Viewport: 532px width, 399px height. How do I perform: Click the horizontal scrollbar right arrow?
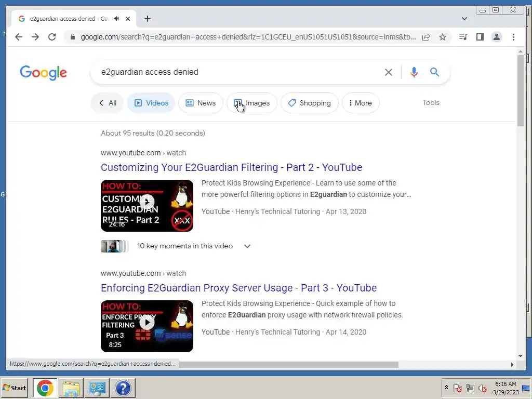512,365
